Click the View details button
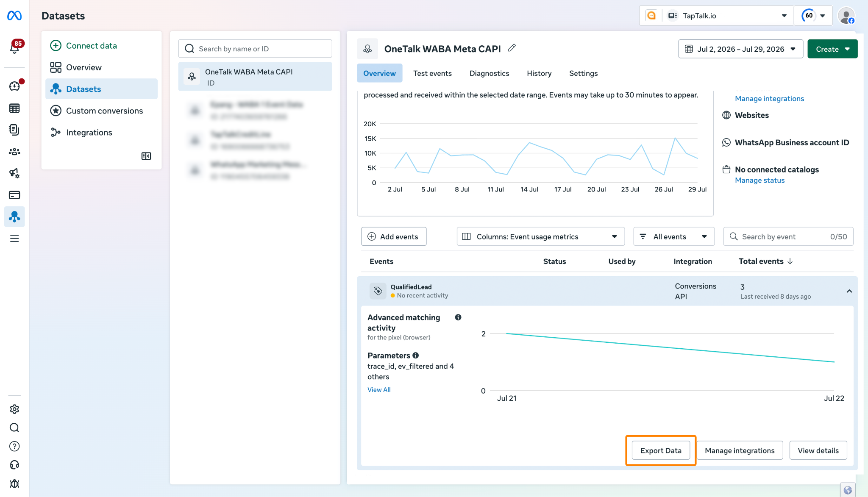 (818, 450)
